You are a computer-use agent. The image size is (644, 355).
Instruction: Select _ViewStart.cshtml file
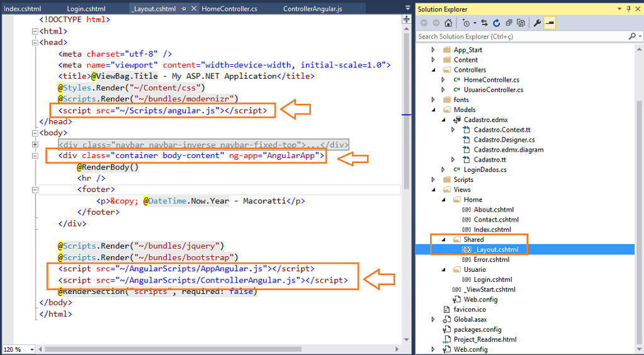pyautogui.click(x=489, y=290)
